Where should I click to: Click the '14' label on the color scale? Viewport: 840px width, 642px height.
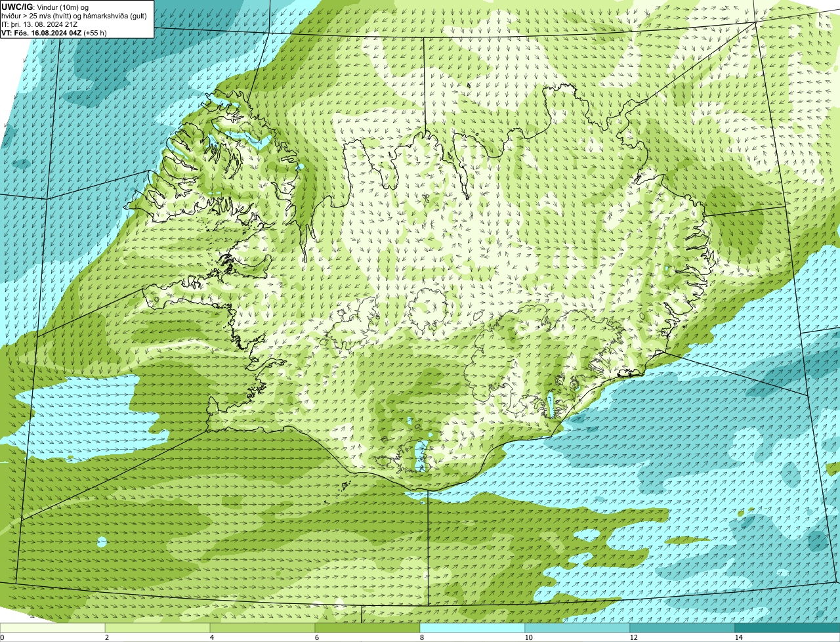pos(738,637)
